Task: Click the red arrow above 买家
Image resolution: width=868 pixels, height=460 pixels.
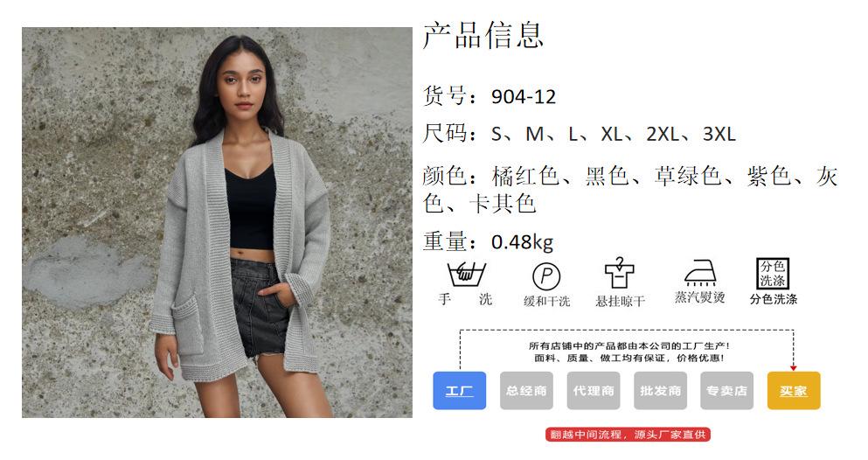Action: click(x=794, y=367)
